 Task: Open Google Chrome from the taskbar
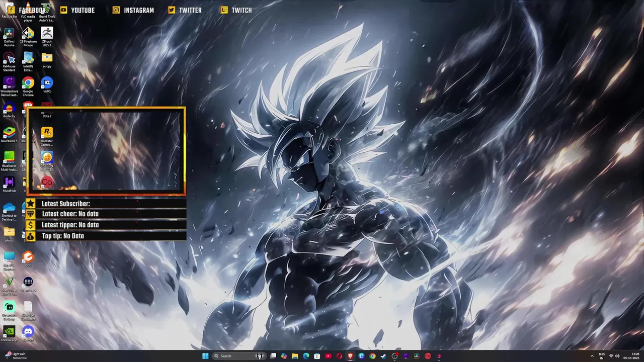[372, 356]
